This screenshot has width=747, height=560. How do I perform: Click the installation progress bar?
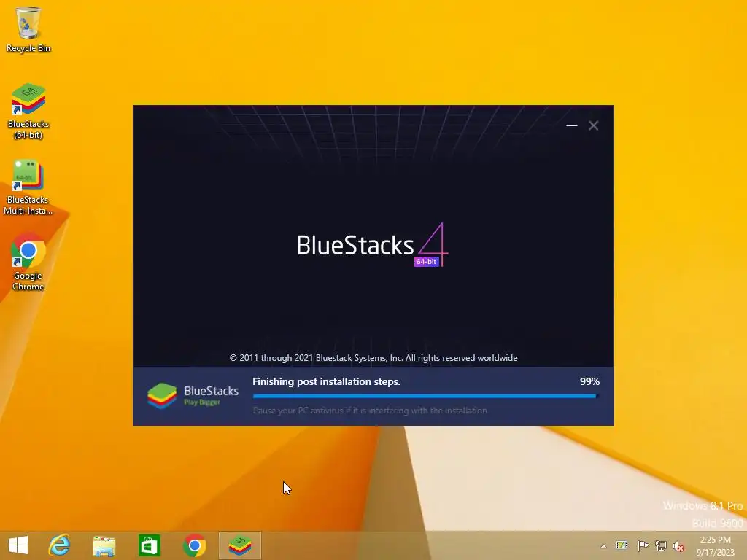pyautogui.click(x=425, y=396)
